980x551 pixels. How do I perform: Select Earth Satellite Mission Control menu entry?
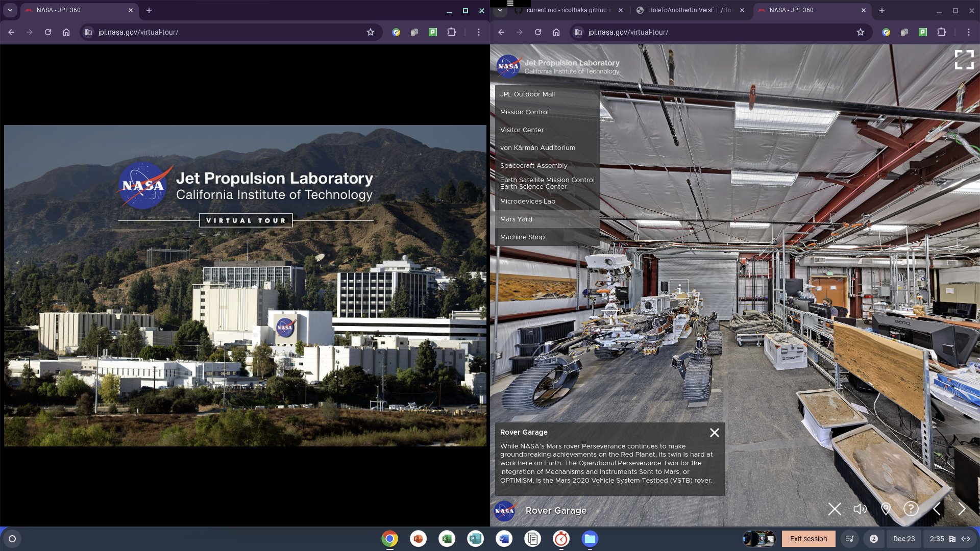[x=547, y=184]
